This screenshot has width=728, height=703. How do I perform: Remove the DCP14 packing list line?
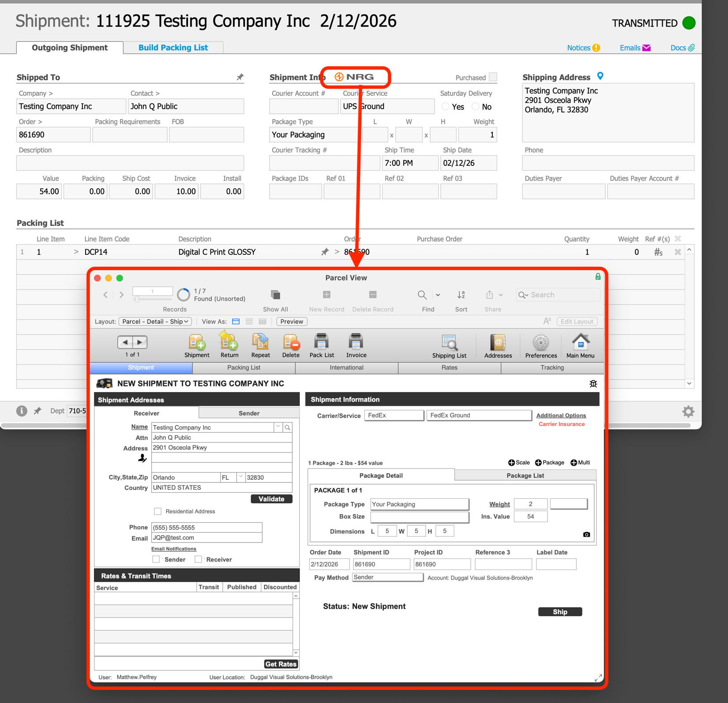tap(678, 252)
